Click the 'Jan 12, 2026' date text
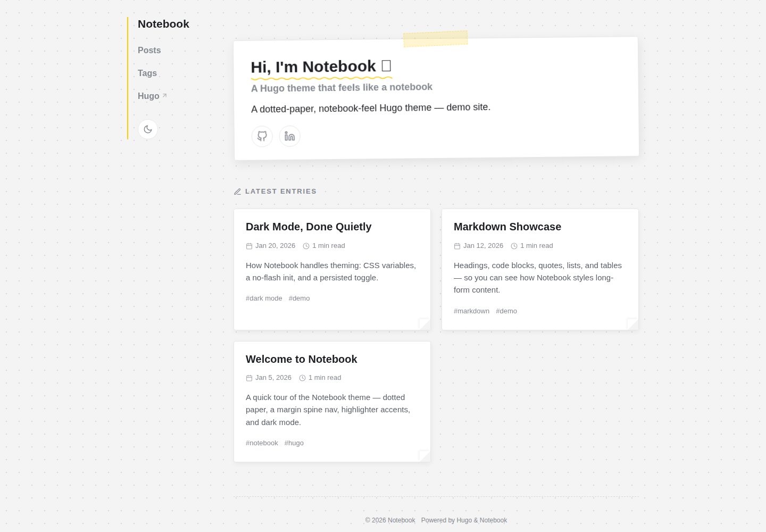Viewport: 766px width, 532px height. [483, 246]
